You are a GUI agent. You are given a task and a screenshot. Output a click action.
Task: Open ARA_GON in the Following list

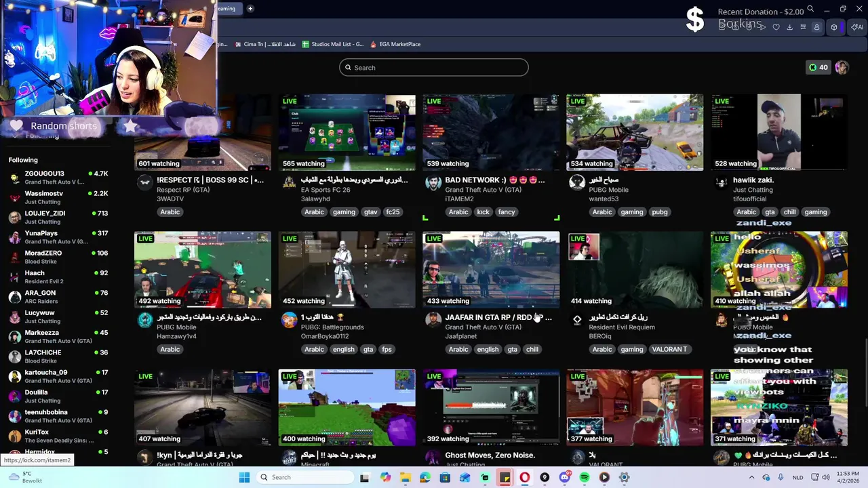click(x=58, y=297)
